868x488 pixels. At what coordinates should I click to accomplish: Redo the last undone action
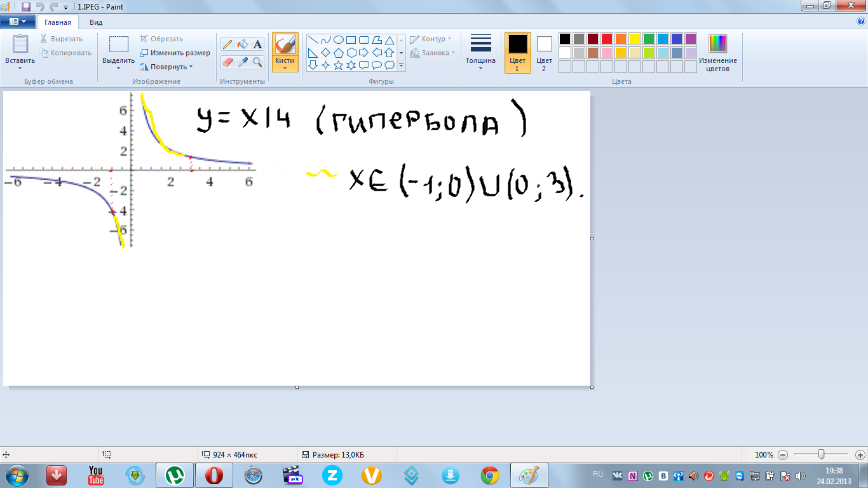click(x=53, y=7)
